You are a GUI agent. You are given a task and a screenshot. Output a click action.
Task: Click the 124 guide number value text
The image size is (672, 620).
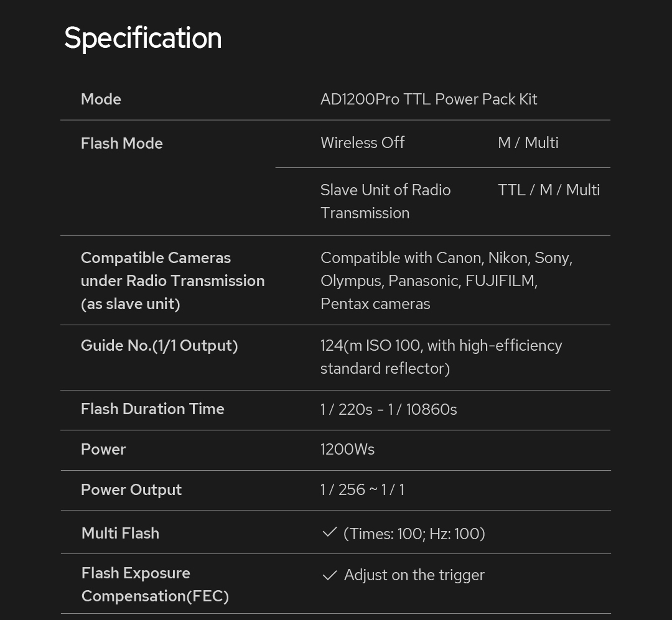(441, 356)
